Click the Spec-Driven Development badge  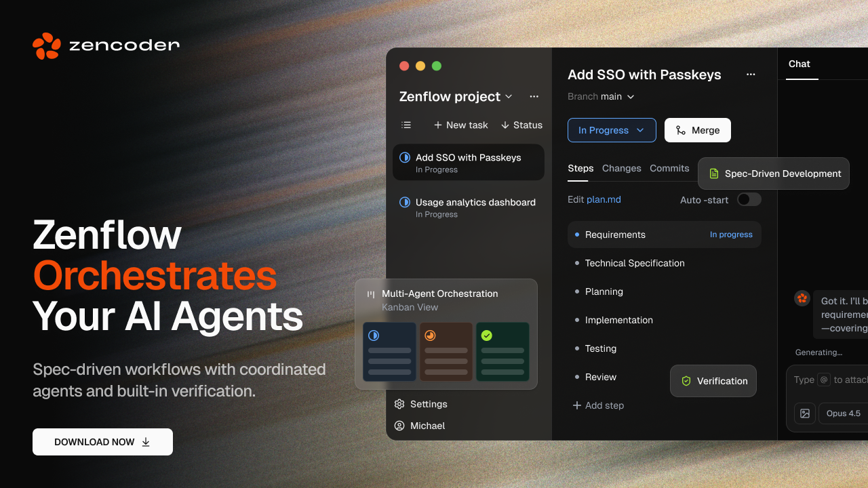tap(774, 174)
